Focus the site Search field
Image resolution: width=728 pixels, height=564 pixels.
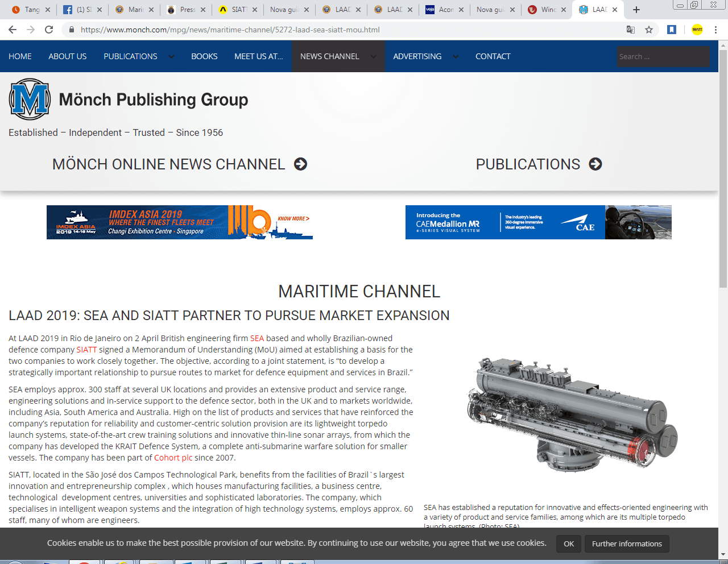[663, 56]
